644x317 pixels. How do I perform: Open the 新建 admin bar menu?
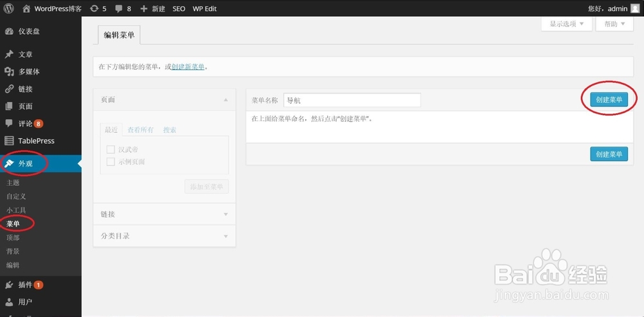tap(158, 8)
